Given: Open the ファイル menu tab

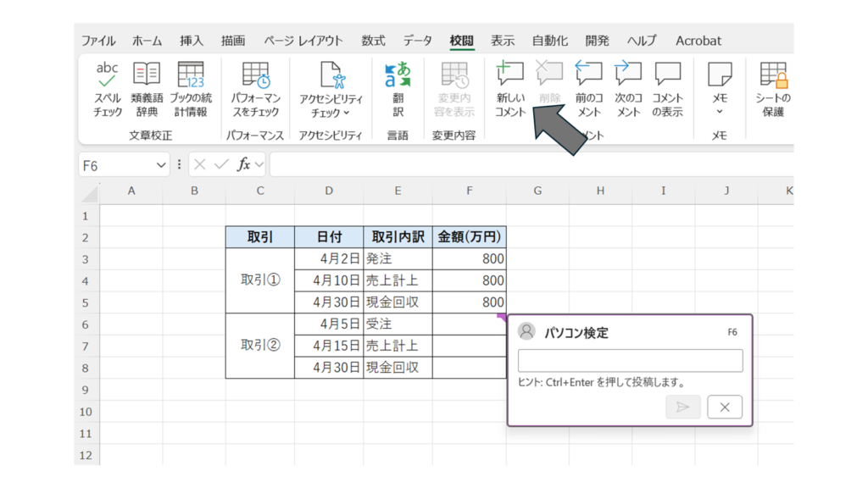Looking at the screenshot, I should click(x=98, y=41).
